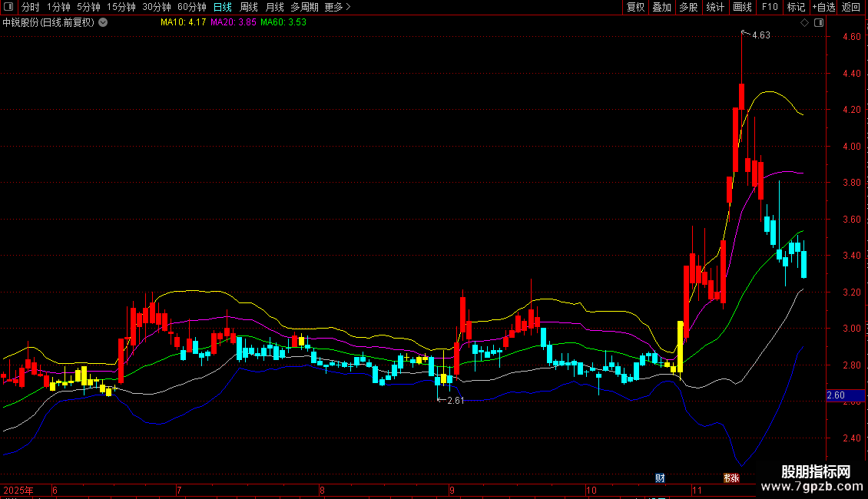Click the 标记 mark button
This screenshot has width=868, height=499.
(796, 7)
